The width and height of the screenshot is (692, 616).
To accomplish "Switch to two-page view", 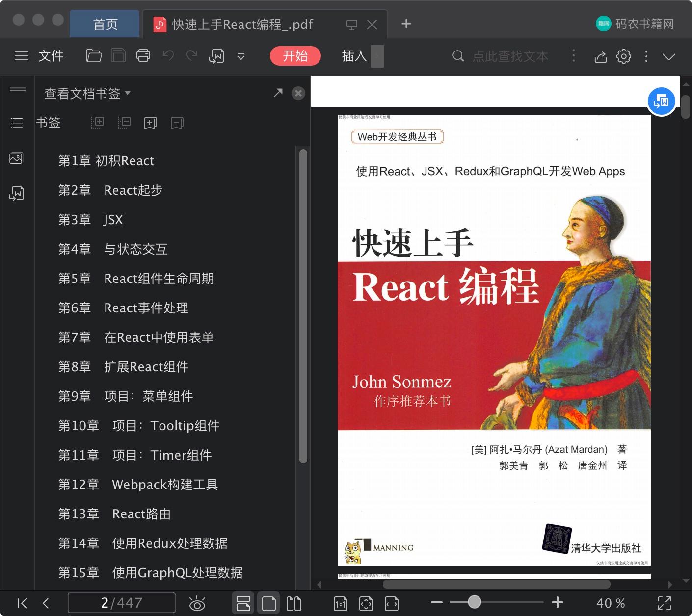I will [x=294, y=603].
